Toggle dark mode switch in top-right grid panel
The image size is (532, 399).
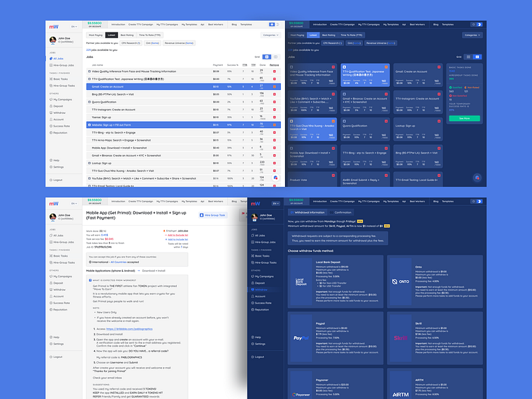click(477, 25)
